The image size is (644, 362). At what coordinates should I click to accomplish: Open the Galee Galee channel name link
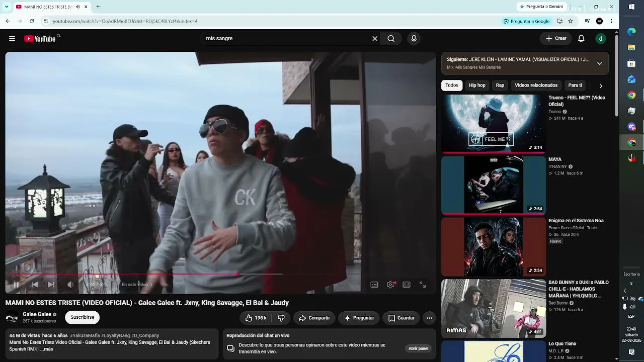coord(37,314)
